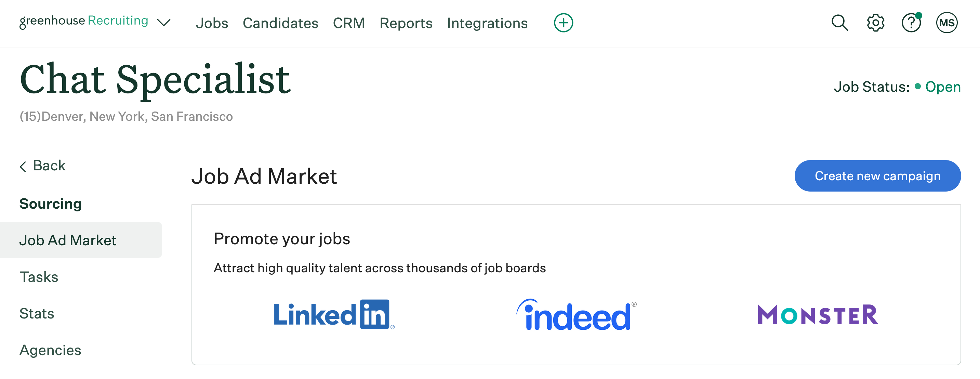The width and height of the screenshot is (980, 379).
Task: Click the Monster logo
Action: [x=818, y=314]
